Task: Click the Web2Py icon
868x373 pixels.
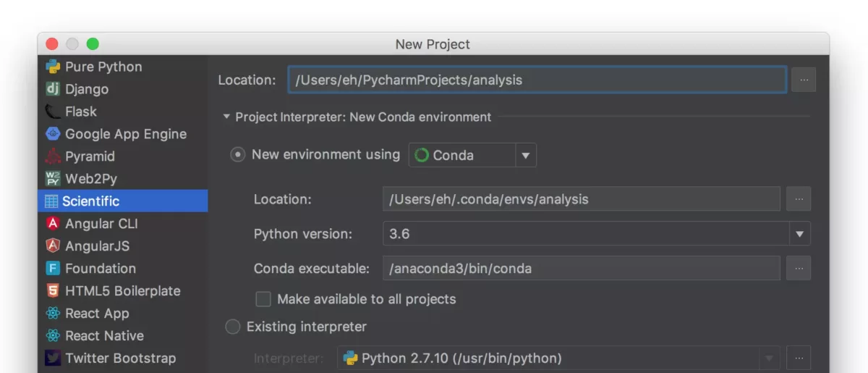Action: pos(53,179)
